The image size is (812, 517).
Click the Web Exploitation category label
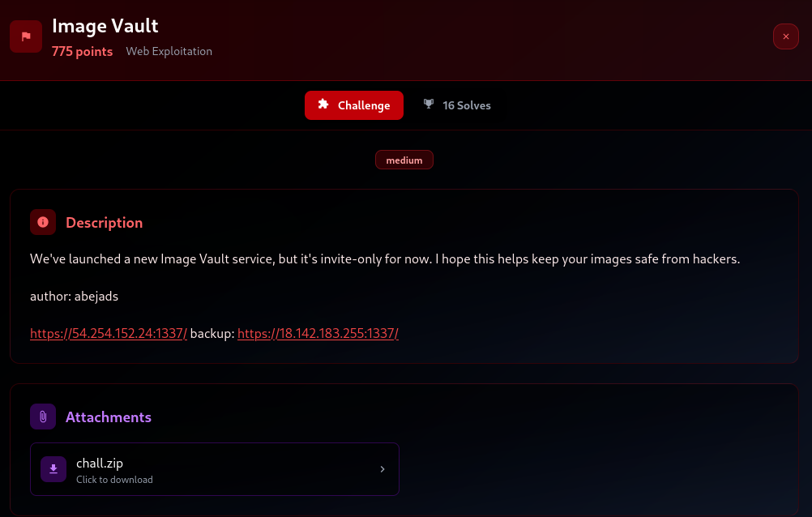point(169,51)
